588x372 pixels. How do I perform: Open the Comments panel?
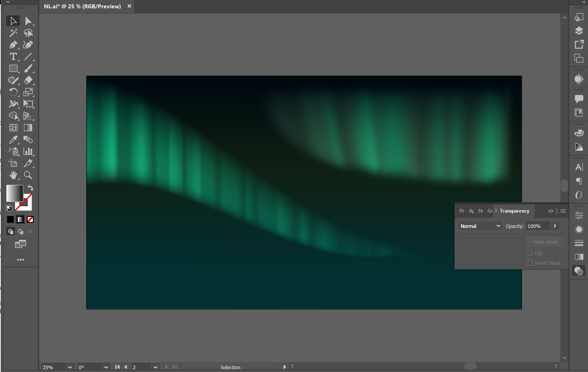pos(579,99)
